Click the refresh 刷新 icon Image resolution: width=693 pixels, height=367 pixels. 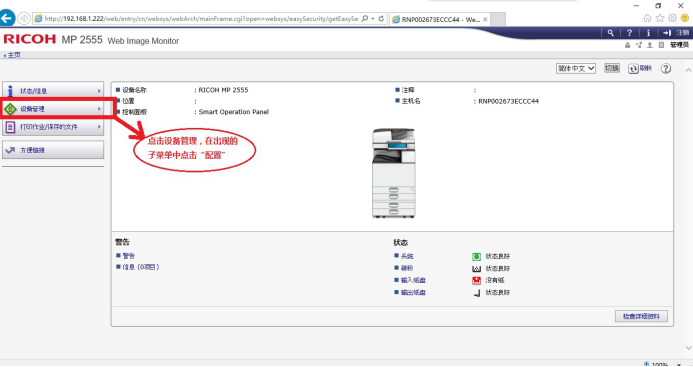tap(633, 69)
